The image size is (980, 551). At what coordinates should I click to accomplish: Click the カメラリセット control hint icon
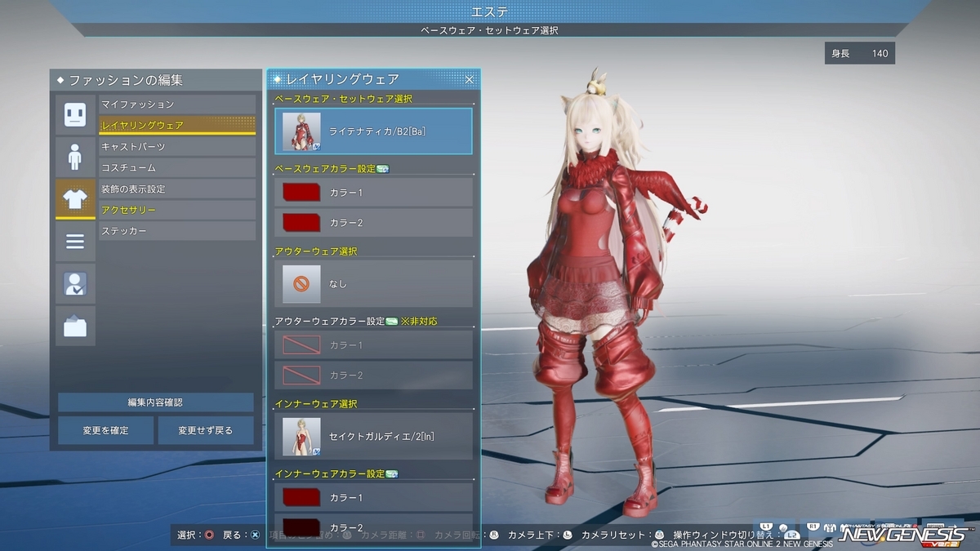(659, 535)
